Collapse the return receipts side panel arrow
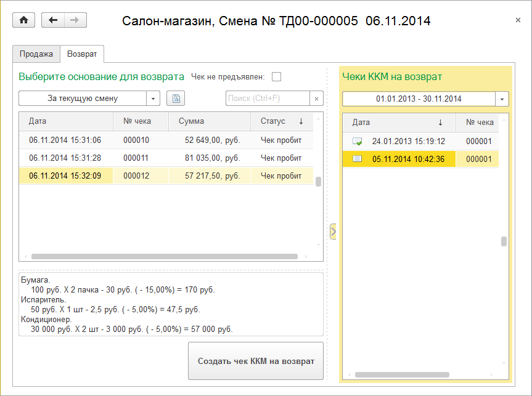Image resolution: width=532 pixels, height=396 pixels. (333, 232)
